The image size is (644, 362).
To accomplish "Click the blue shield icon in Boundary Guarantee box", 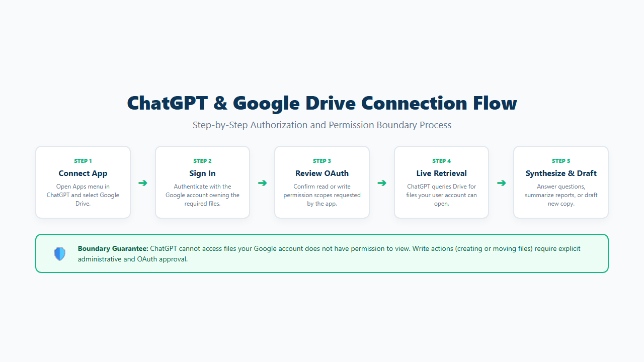I will [60, 254].
